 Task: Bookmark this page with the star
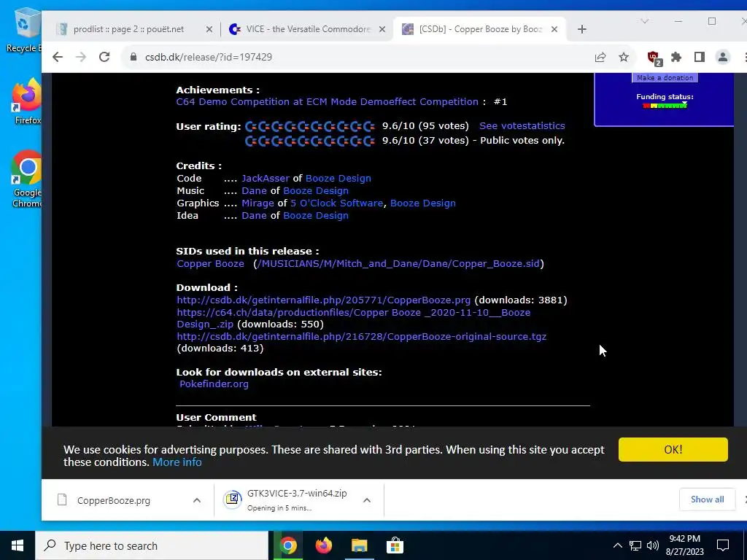click(624, 57)
